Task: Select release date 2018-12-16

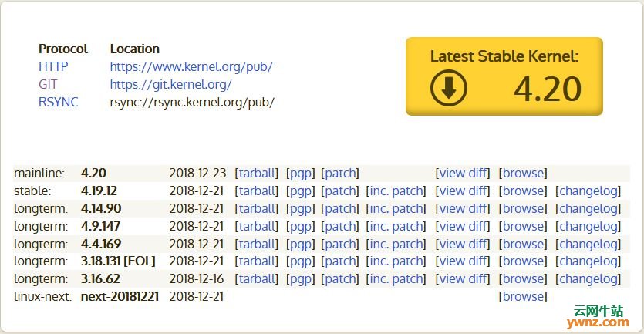Action: (x=197, y=278)
